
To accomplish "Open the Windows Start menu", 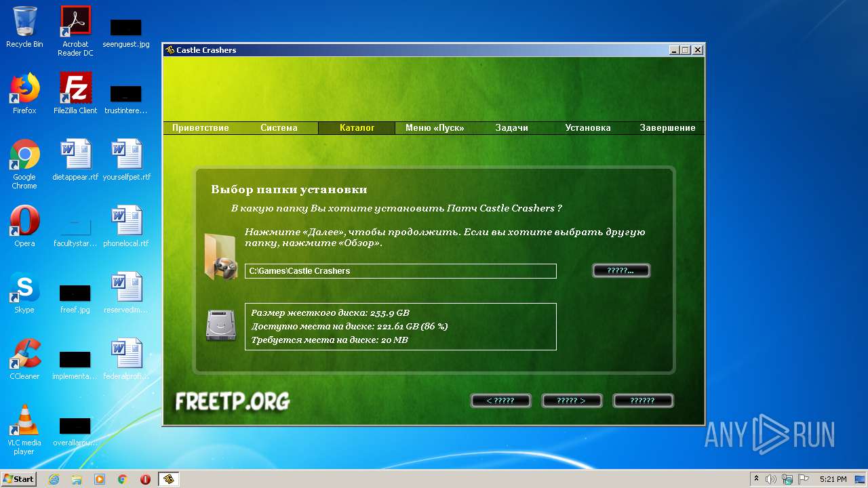I will click(x=19, y=479).
